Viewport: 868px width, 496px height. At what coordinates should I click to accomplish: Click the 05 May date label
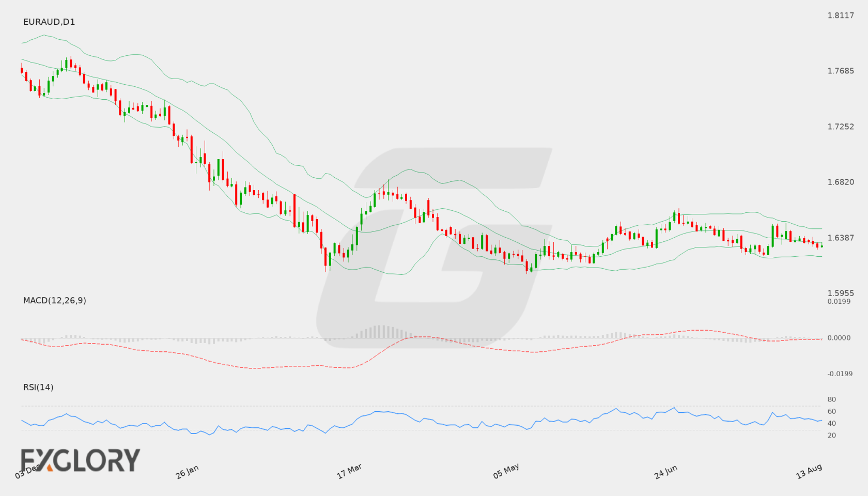click(x=506, y=471)
